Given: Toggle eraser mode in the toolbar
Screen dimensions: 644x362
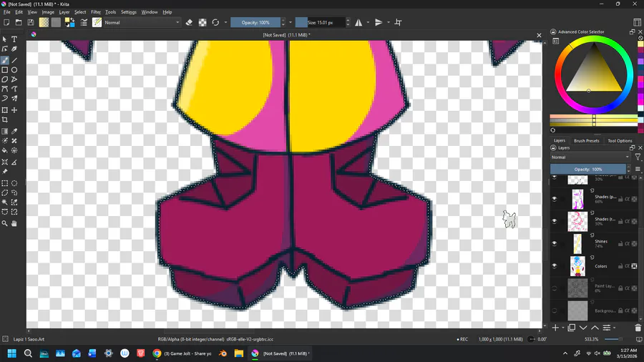Looking at the screenshot, I should [x=189, y=23].
